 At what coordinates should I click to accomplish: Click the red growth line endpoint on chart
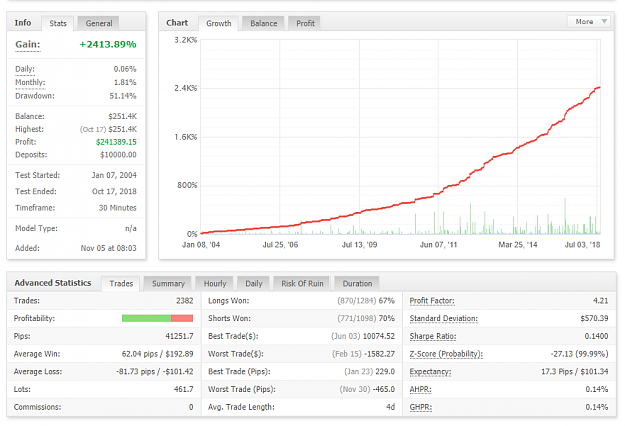pyautogui.click(x=599, y=88)
